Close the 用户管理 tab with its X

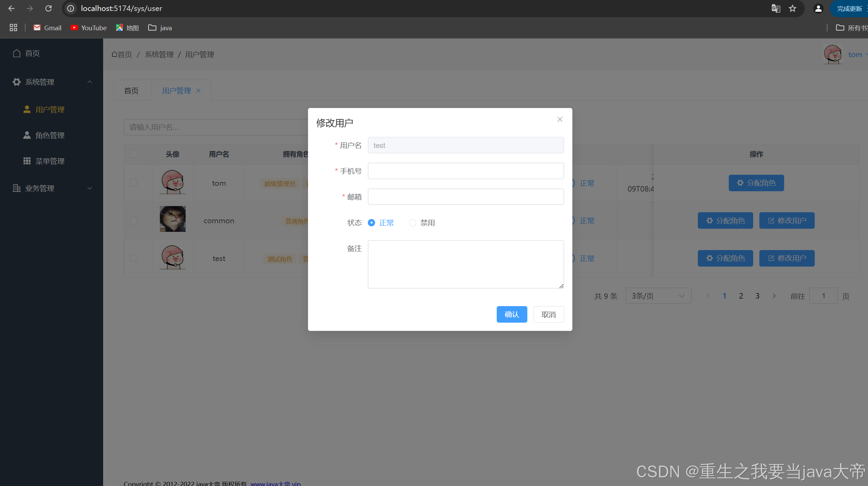point(198,90)
